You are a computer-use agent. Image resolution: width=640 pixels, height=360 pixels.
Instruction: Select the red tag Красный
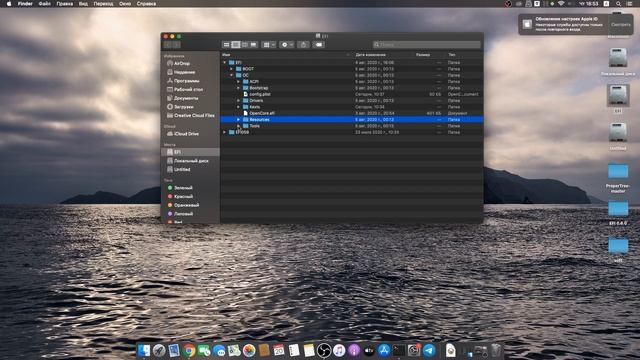[x=180, y=196]
